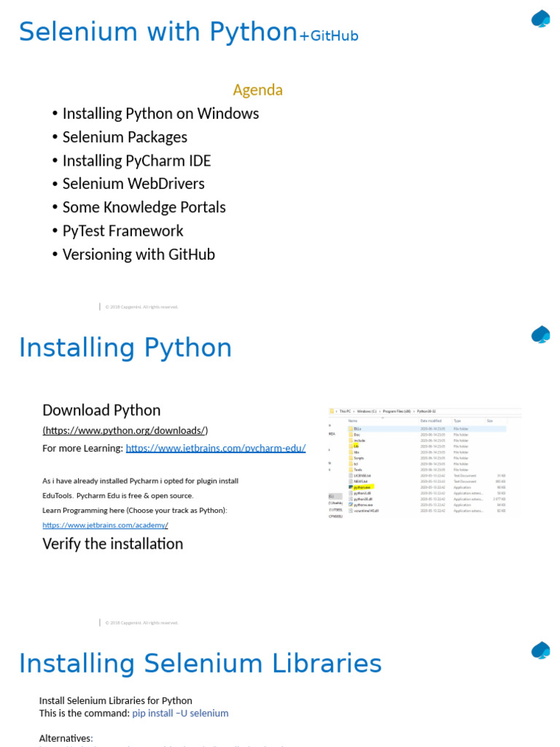The image size is (560, 747).
Task: Click the 'Installing Selenium Libraries' title
Action: tap(201, 663)
